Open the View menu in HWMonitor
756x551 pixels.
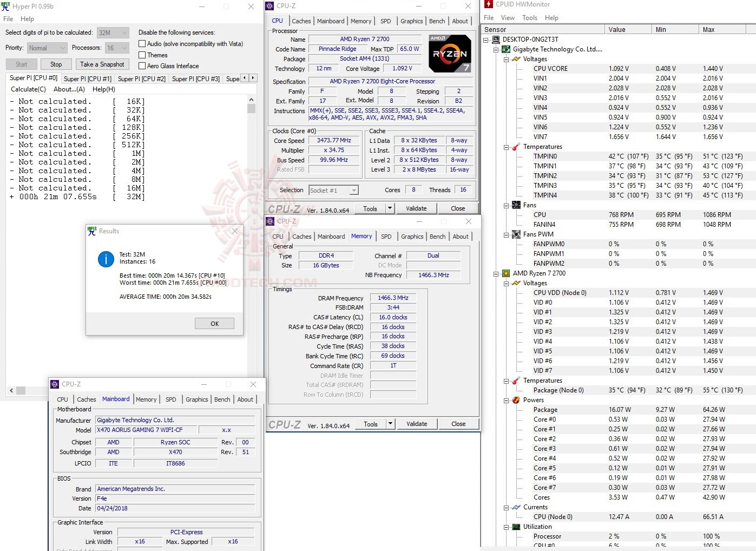pos(508,17)
